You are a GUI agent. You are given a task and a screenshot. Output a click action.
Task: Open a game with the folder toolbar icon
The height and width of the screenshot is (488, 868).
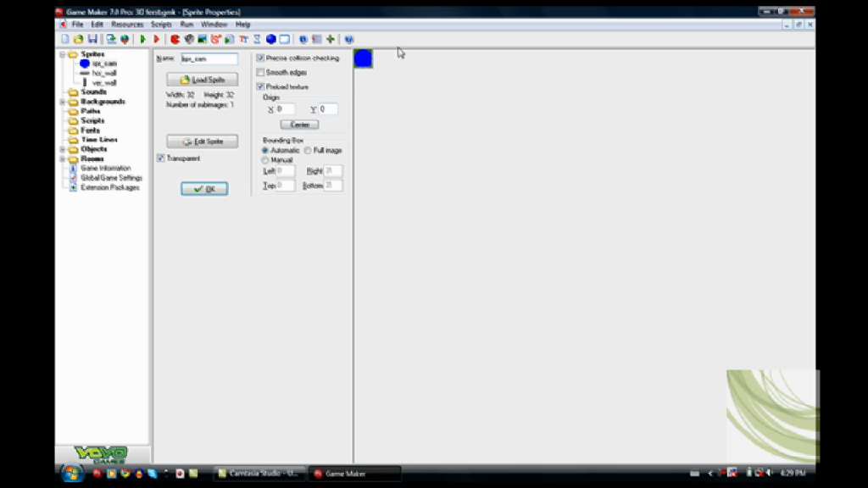(79, 39)
